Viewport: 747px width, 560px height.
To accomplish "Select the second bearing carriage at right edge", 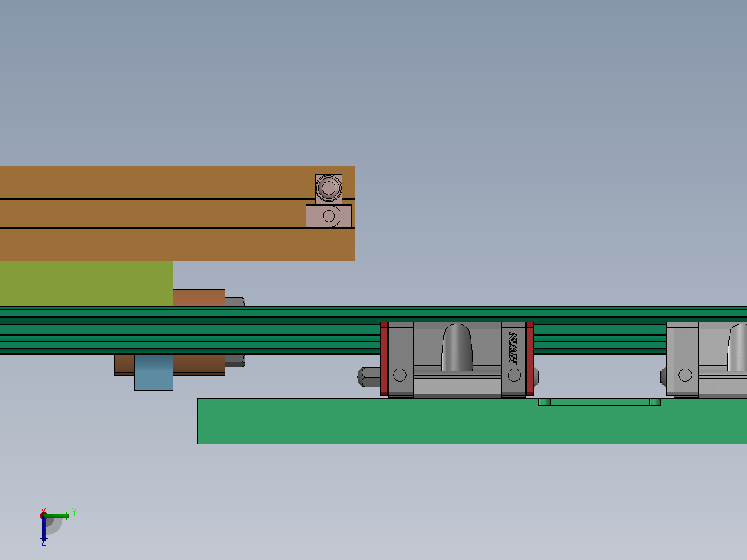I will click(x=706, y=359).
